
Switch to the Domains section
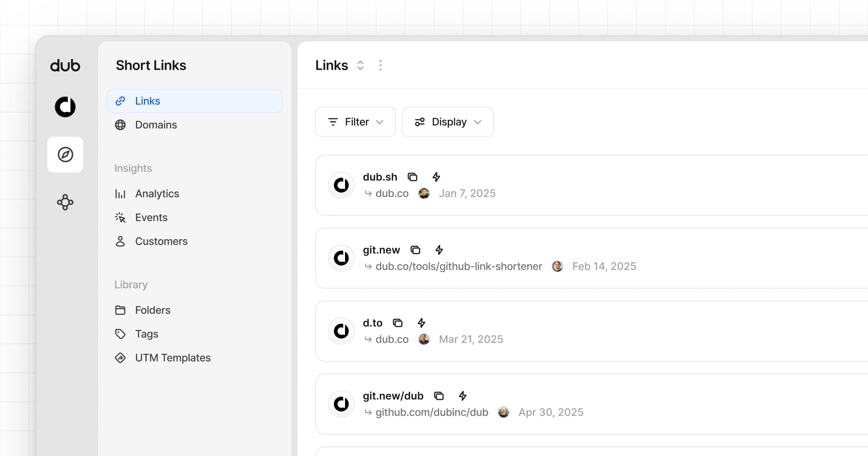pyautogui.click(x=156, y=124)
